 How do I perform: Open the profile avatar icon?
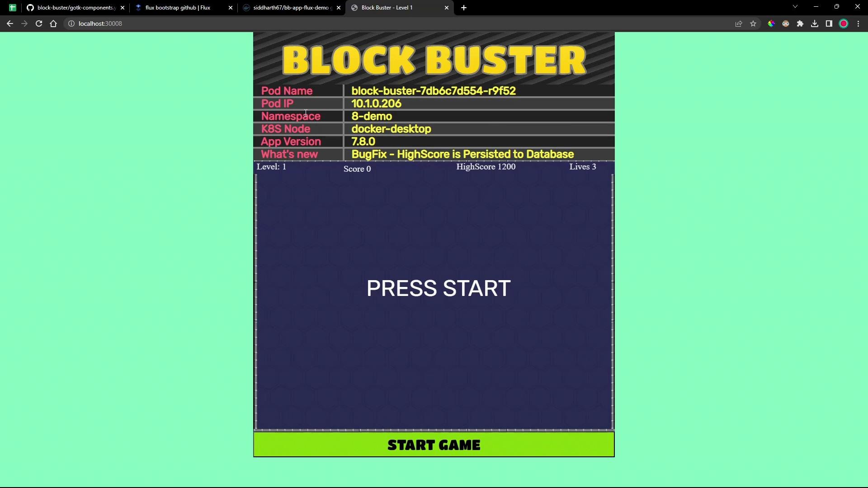click(844, 23)
